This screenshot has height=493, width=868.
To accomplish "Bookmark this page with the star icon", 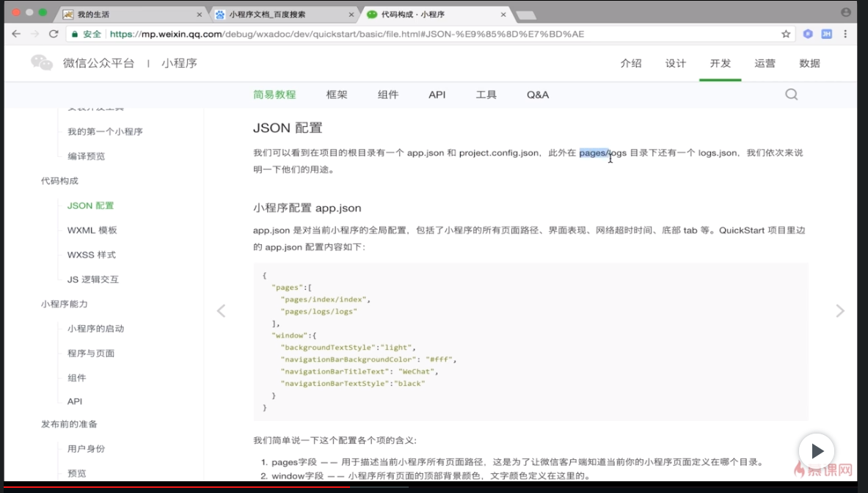I will tap(786, 34).
